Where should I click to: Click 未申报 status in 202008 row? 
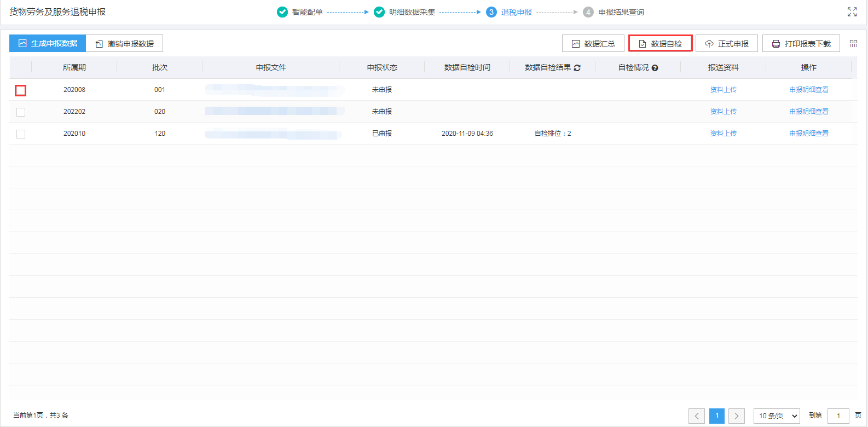click(x=382, y=90)
